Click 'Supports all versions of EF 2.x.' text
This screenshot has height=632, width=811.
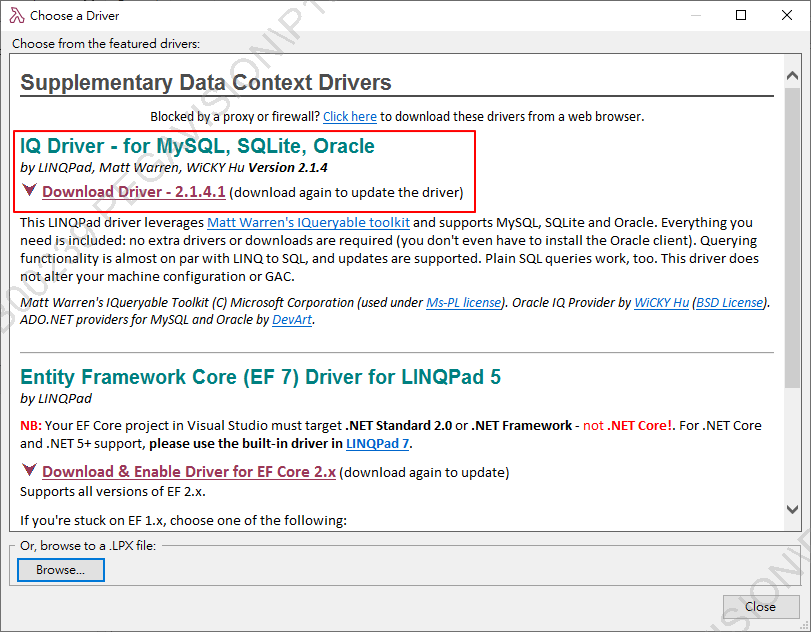[x=113, y=491]
